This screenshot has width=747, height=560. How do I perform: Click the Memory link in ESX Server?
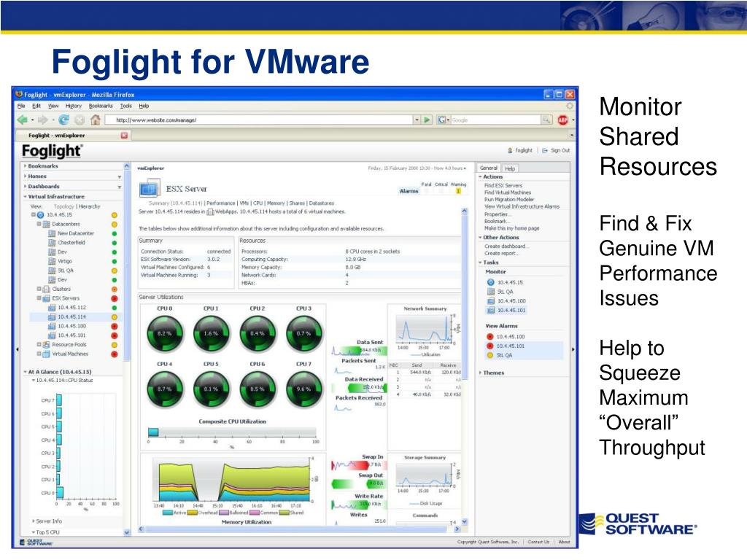click(276, 203)
